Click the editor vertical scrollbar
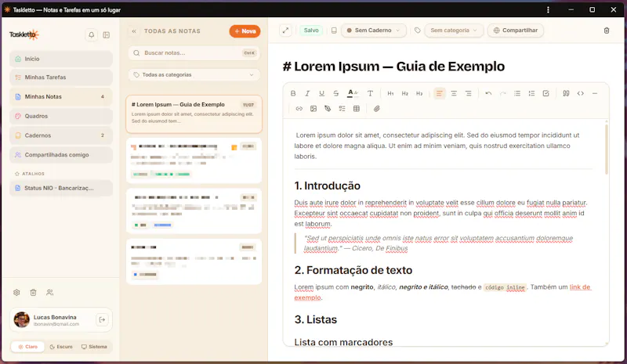Image resolution: width=627 pixels, height=364 pixels. (x=607, y=150)
